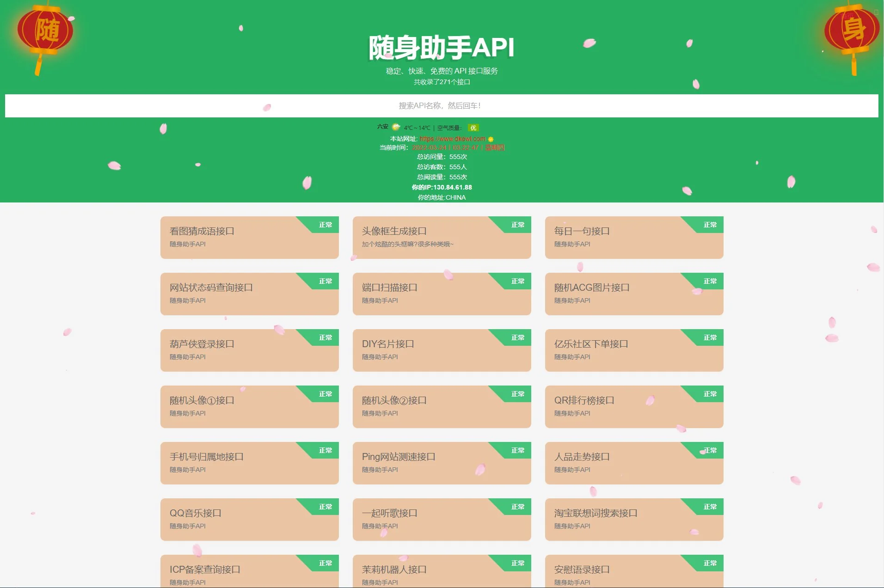The image size is (884, 588).
Task: Click the yellow 优 air quality badge
Action: (473, 128)
